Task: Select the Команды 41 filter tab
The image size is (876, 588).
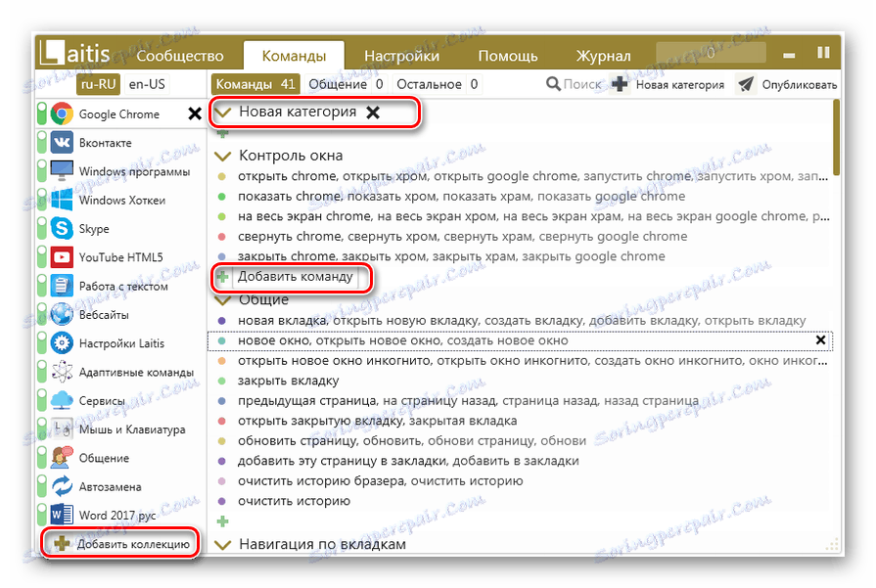Action: pos(255,84)
